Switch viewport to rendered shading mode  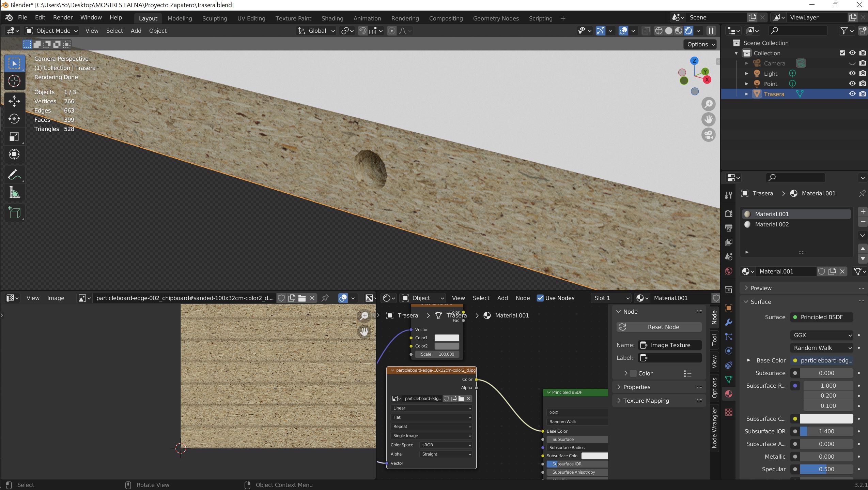[688, 31]
